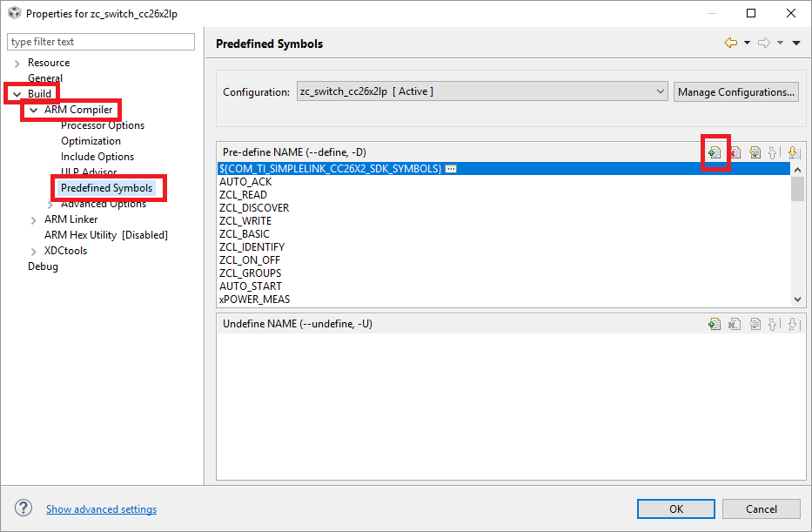The height and width of the screenshot is (532, 812).
Task: Open the Show advanced settings link
Action: 101,509
